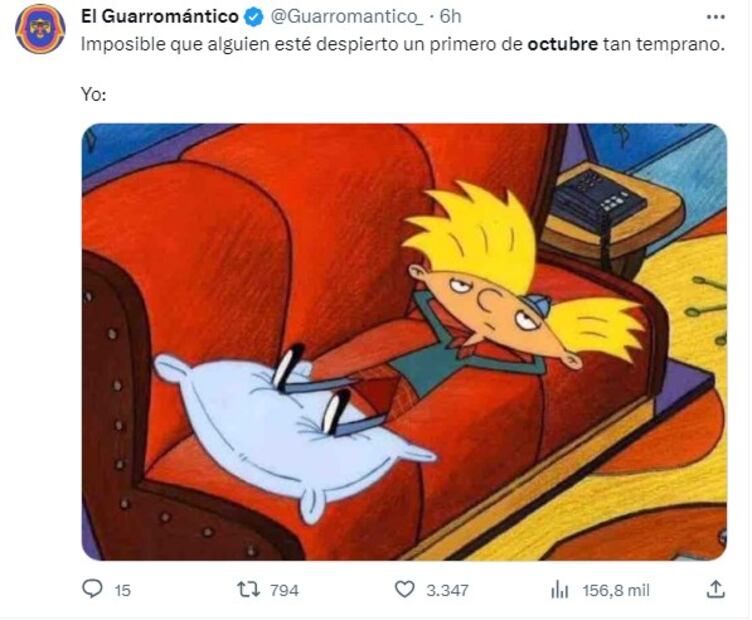Click the retweet arrows icon
The width and height of the screenshot is (752, 620).
tap(249, 589)
